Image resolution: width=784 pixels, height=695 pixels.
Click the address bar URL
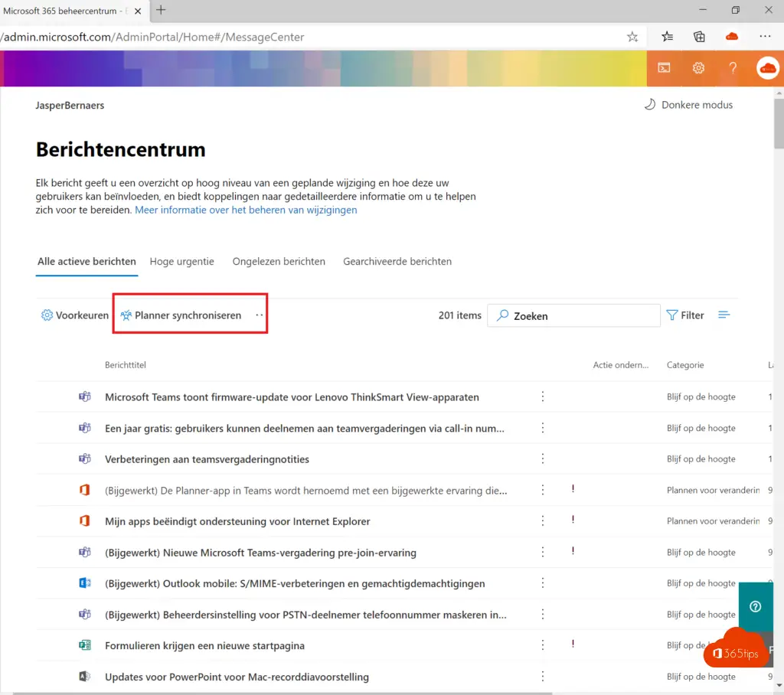coord(153,37)
